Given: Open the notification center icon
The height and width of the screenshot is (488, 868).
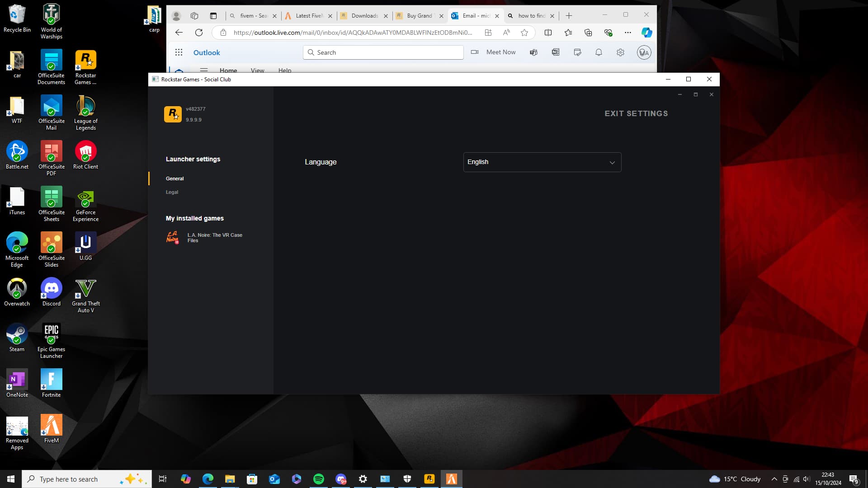Looking at the screenshot, I should tap(854, 479).
